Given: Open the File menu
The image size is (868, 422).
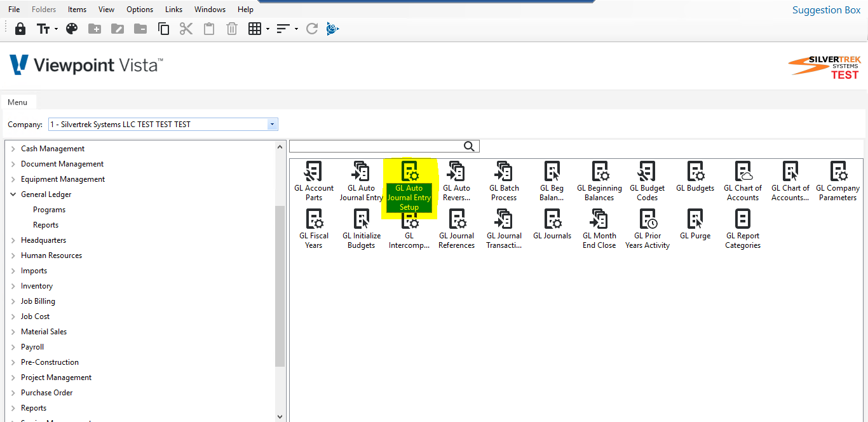Looking at the screenshot, I should pyautogui.click(x=14, y=10).
